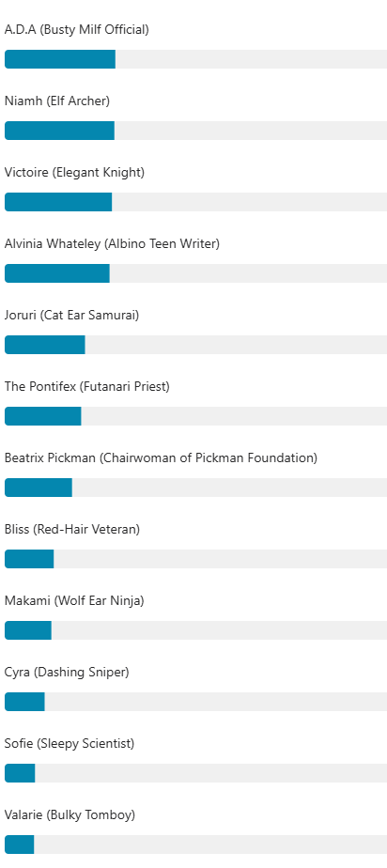
Task: Click the Beatrix Pickman poll option label
Action: click(162, 458)
